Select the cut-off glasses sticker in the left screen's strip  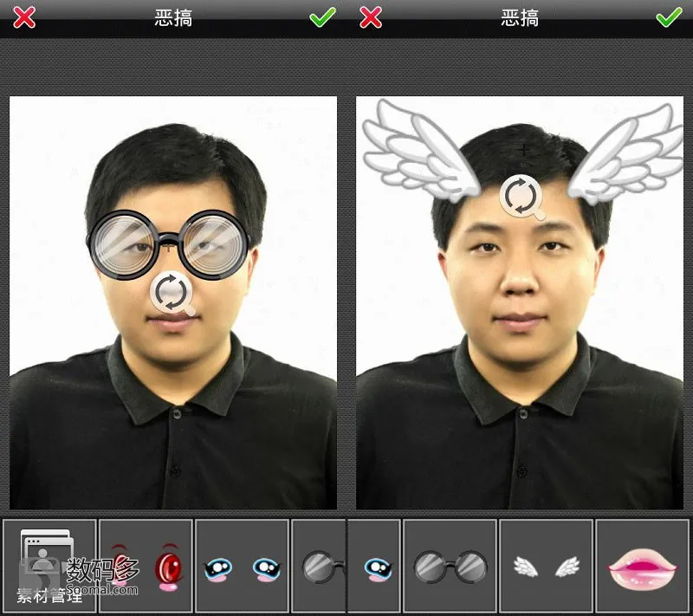(x=319, y=567)
